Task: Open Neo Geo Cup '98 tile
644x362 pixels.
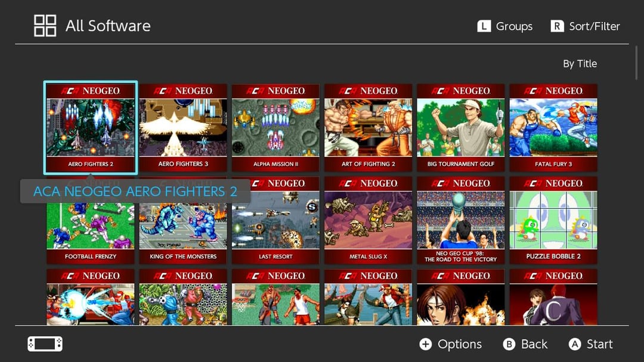Action: 461,220
